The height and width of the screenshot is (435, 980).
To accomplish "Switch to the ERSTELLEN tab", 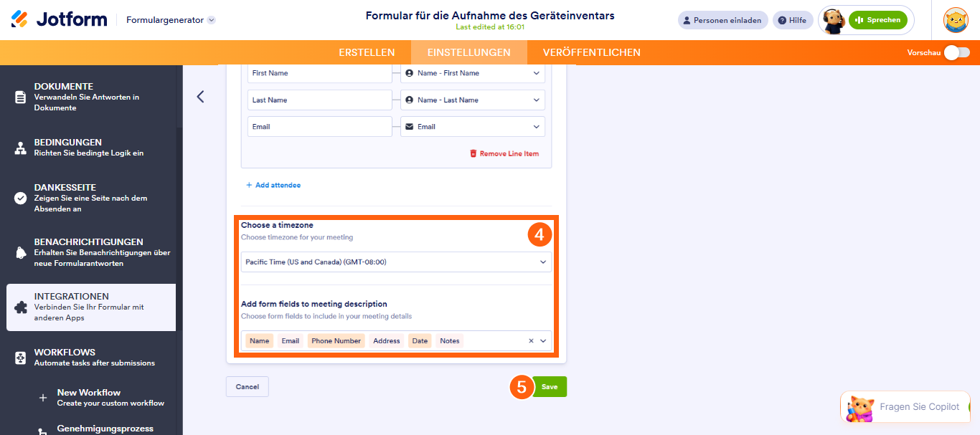I will (367, 52).
